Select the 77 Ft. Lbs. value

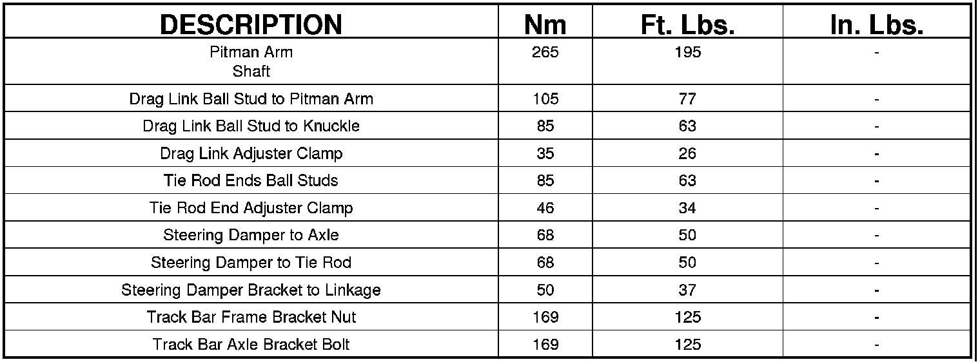click(x=687, y=99)
